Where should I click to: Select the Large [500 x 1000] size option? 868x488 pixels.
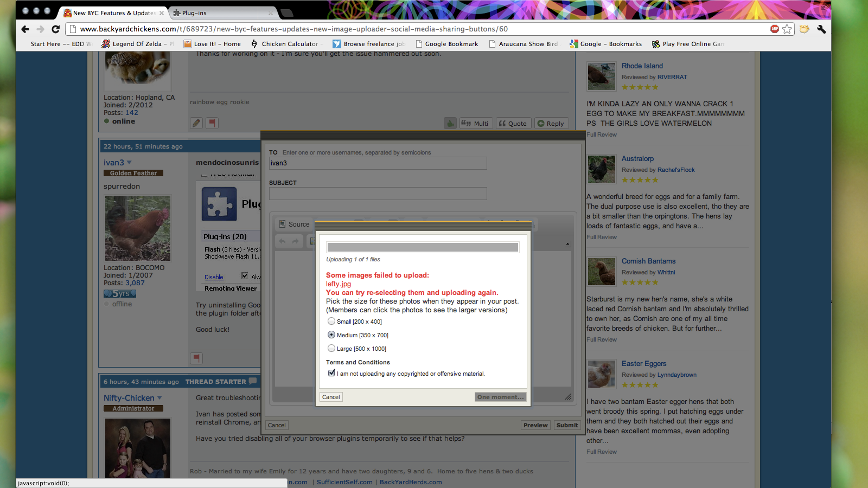331,349
